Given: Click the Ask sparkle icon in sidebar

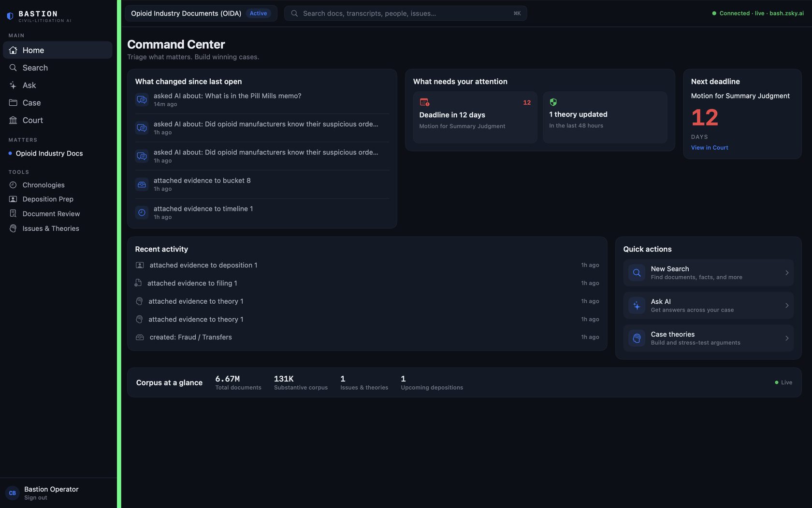Looking at the screenshot, I should point(13,85).
